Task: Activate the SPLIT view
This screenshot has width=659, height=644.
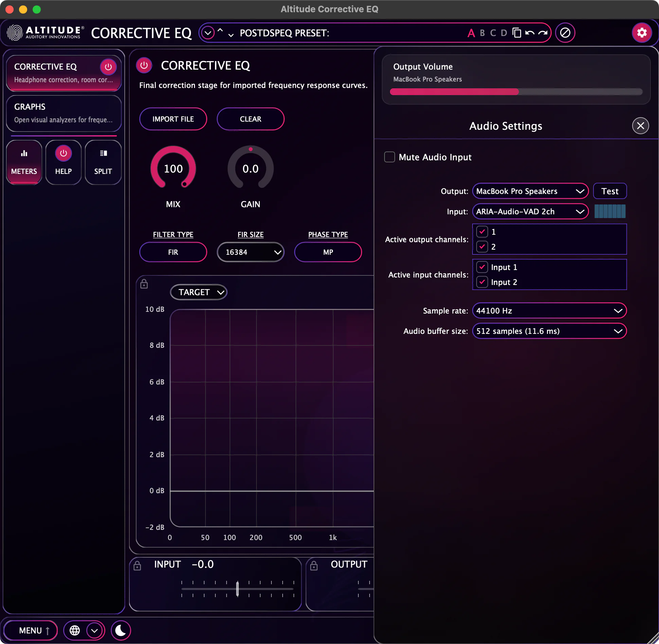Action: [103, 162]
